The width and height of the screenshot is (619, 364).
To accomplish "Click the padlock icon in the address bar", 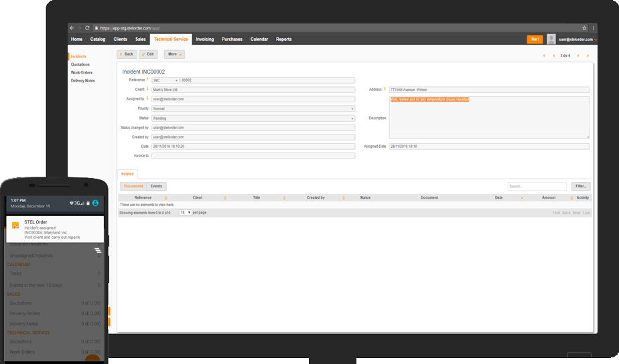I will tap(96, 28).
